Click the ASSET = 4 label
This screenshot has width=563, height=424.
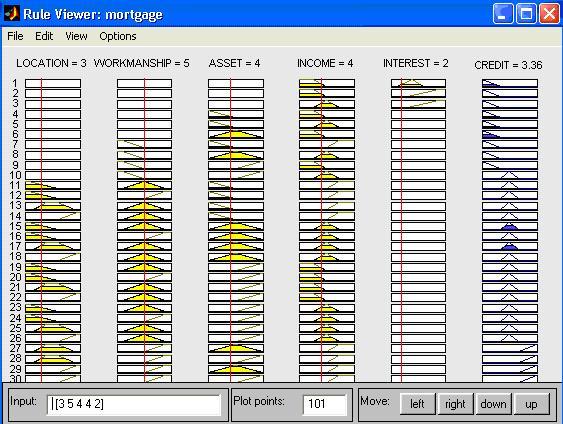234,63
